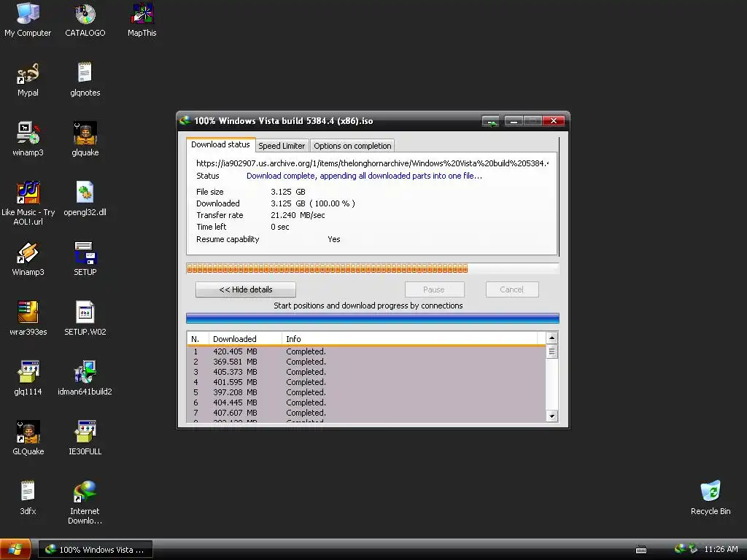This screenshot has width=747, height=560.
Task: Click the orange download progress bar
Action: [373, 268]
